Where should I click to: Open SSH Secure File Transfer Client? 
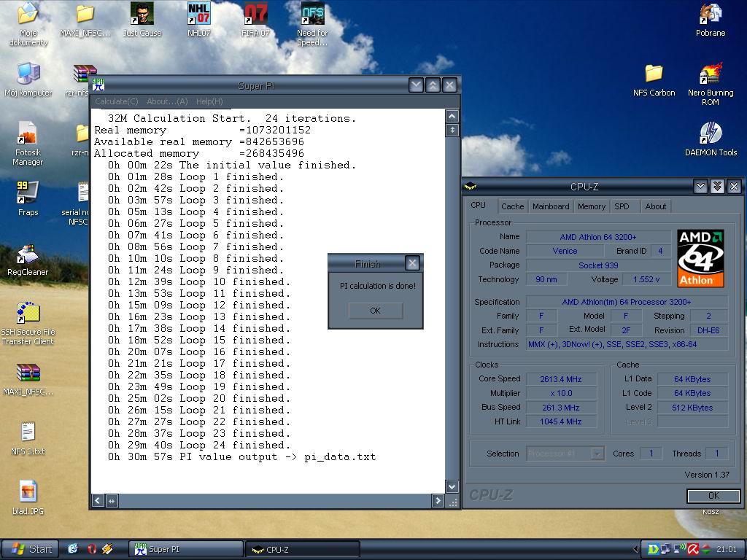click(x=28, y=324)
